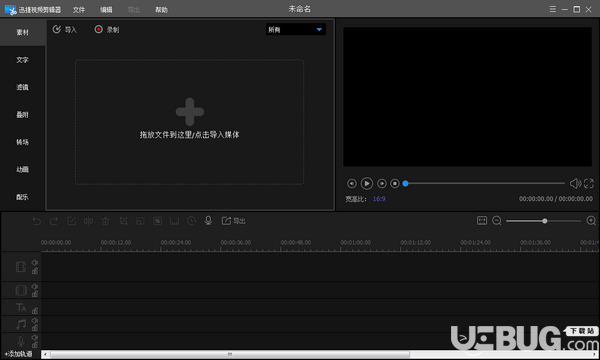The height and width of the screenshot is (360, 600).
Task: Select the 动画 sidebar tab
Action: [x=23, y=169]
